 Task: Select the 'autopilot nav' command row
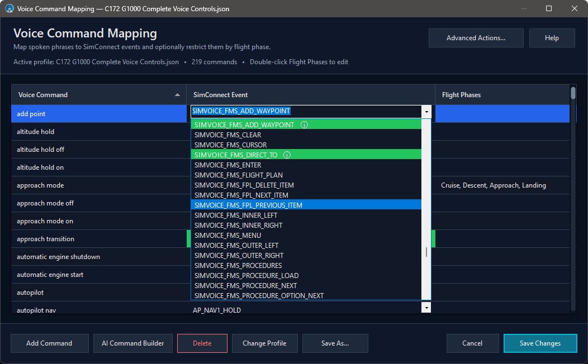(x=98, y=309)
